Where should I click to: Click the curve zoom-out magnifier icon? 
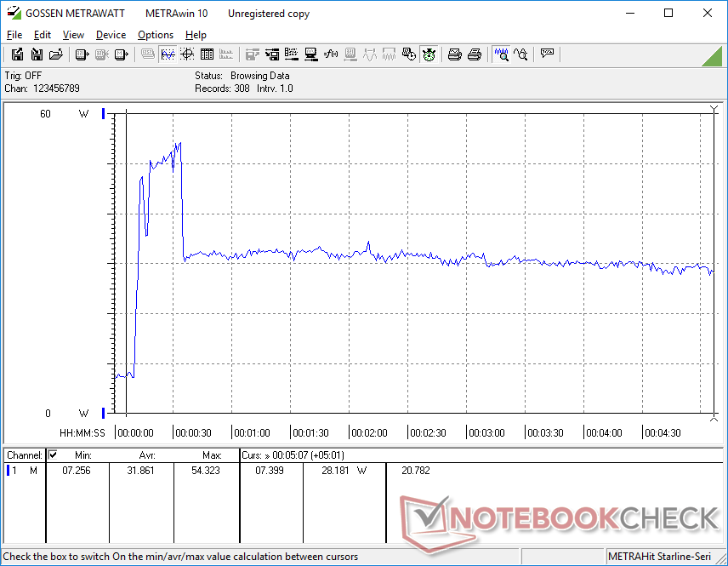(x=520, y=54)
